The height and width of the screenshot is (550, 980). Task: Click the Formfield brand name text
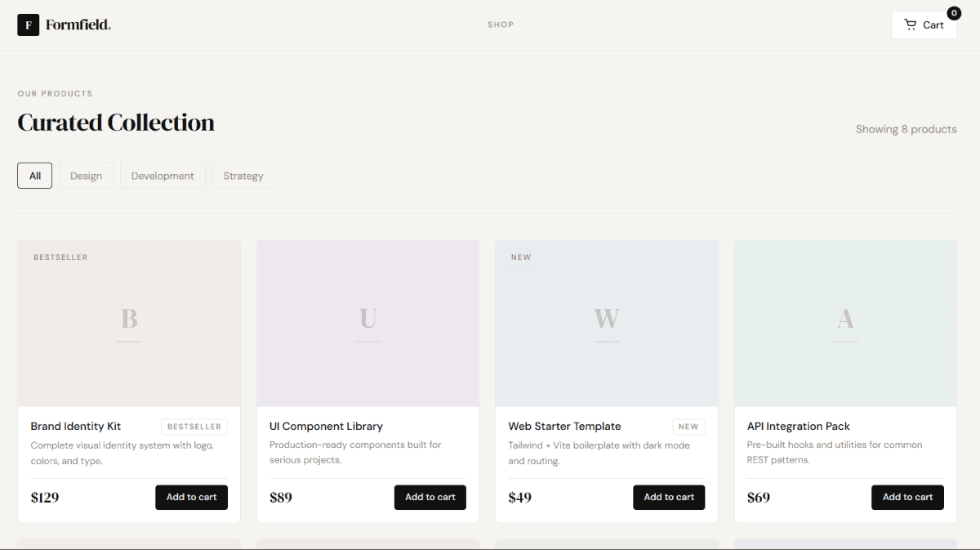click(x=78, y=25)
